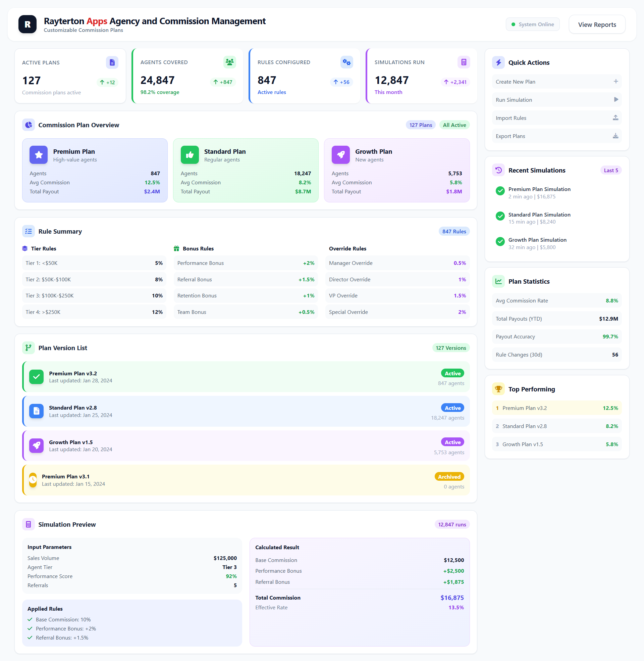
Task: Toggle the green checkmark on Premium Plan v3.2
Action: point(36,377)
